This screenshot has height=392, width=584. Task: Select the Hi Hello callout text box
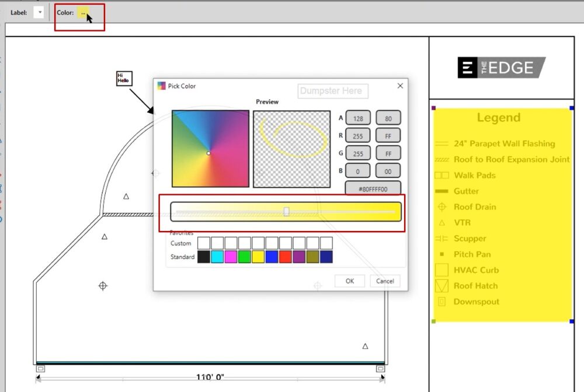pos(124,78)
